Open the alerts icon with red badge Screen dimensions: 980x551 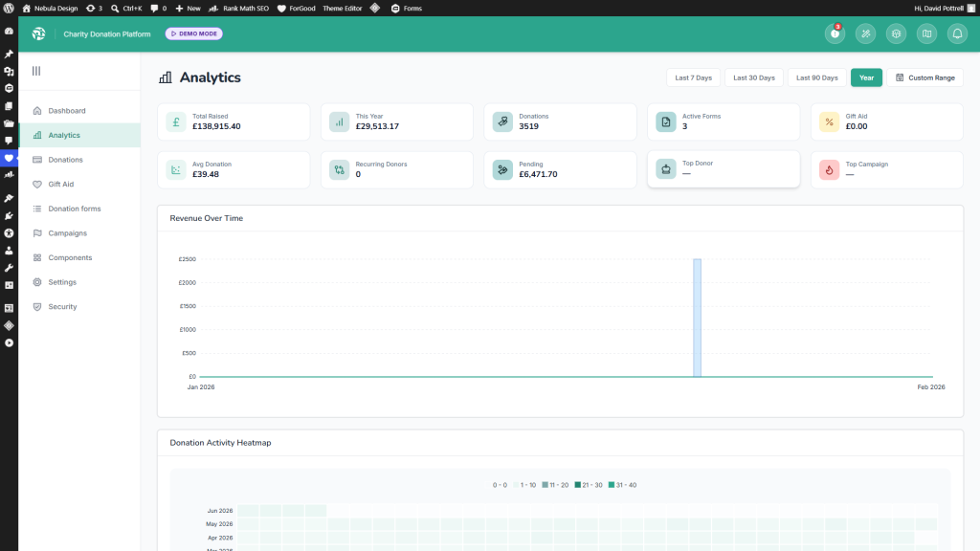[x=835, y=33]
